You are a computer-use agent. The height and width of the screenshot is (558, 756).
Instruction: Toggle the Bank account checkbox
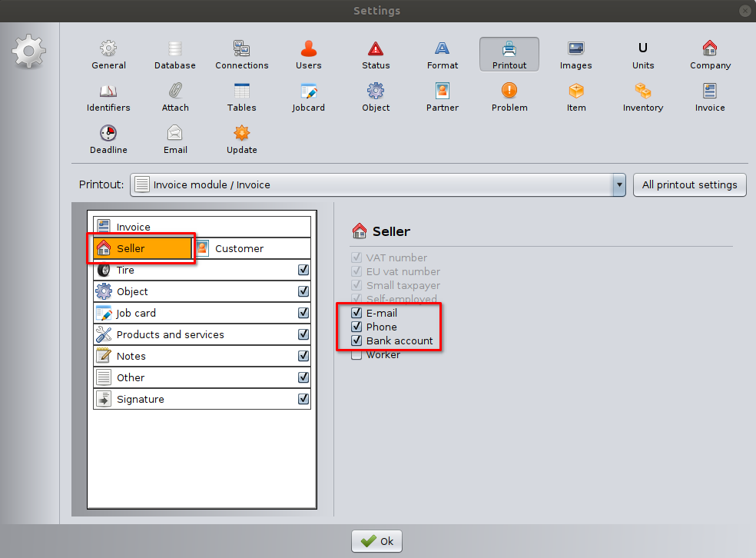coord(356,340)
